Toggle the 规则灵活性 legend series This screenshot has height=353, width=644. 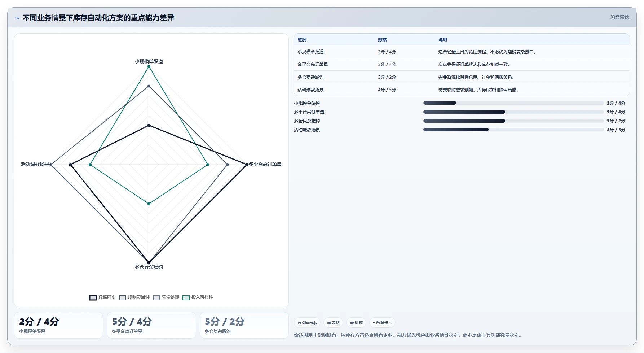point(134,297)
